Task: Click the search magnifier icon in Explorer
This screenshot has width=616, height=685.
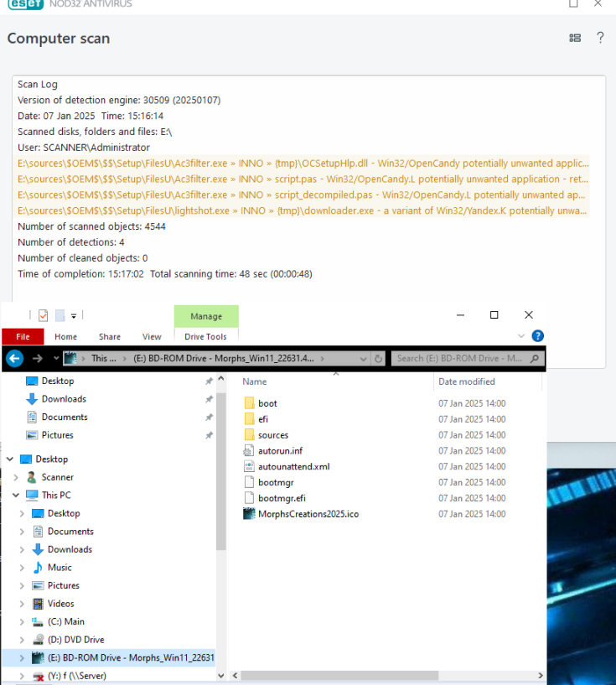Action: click(x=535, y=359)
